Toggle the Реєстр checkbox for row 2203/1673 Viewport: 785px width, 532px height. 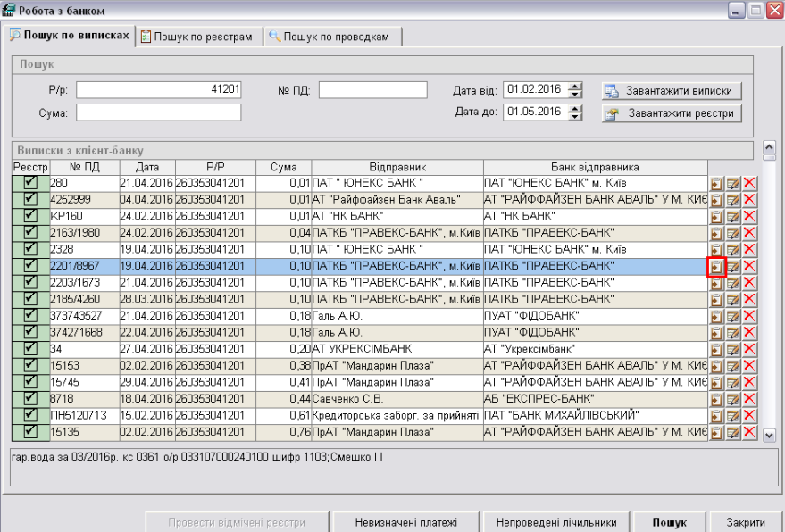pyautogui.click(x=29, y=283)
